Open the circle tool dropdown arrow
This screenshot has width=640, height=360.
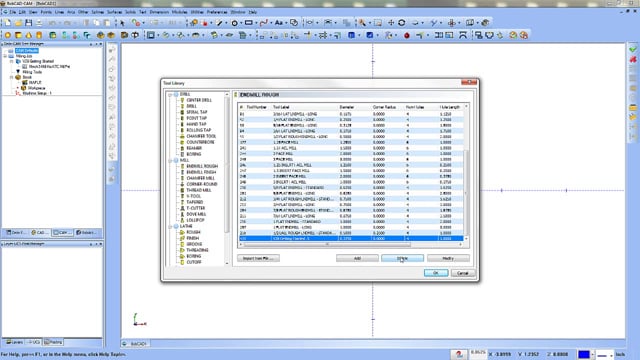coord(241,23)
